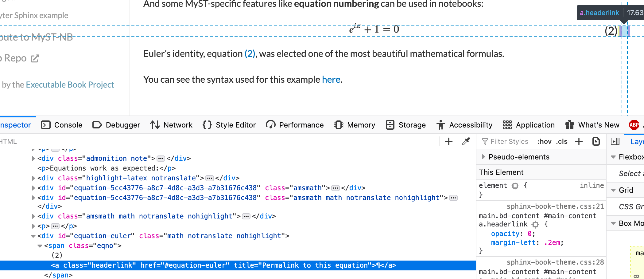
Task: Click the create new node plus icon
Action: point(448,141)
